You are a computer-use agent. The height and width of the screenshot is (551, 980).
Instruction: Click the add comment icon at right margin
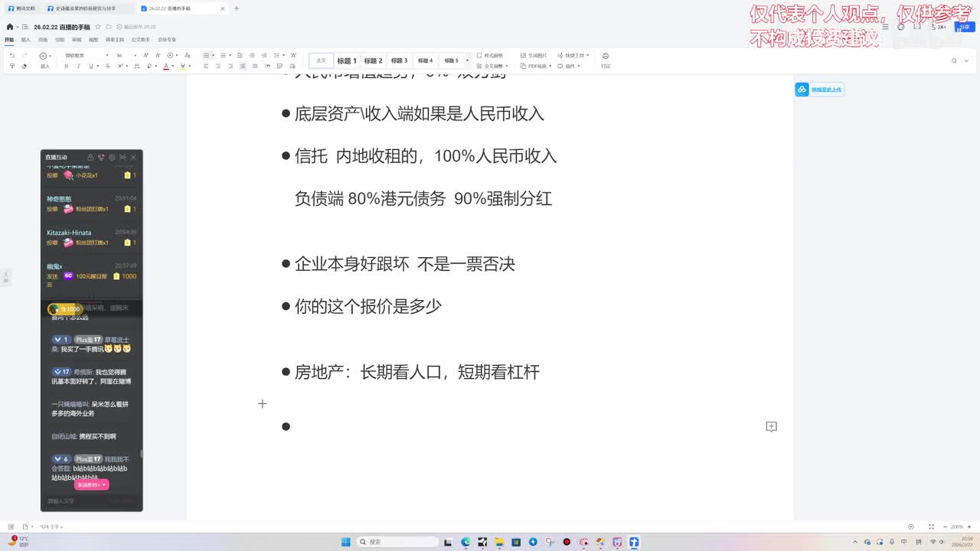point(771,426)
